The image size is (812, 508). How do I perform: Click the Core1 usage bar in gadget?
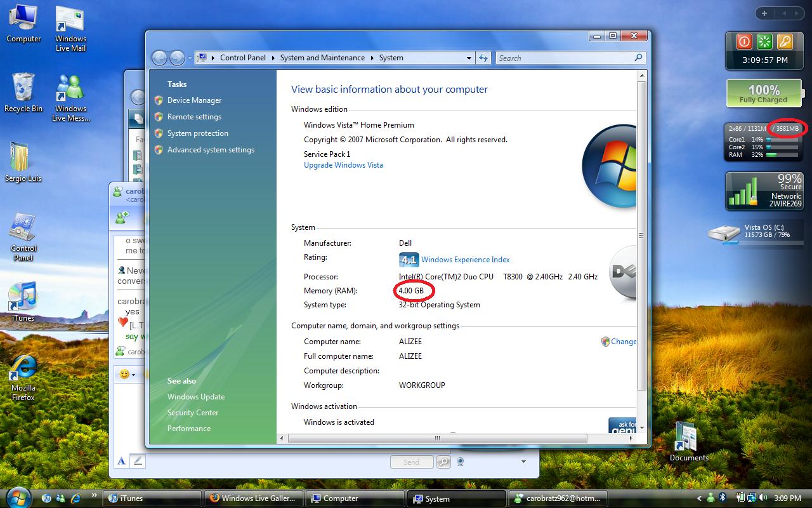pos(782,140)
